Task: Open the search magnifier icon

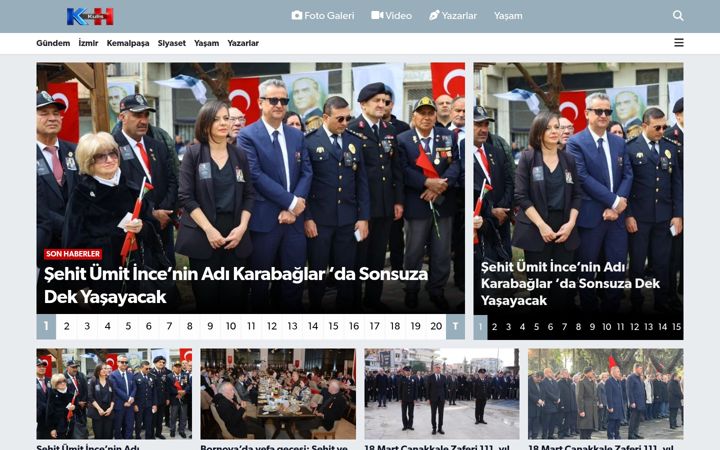Action: click(x=678, y=16)
